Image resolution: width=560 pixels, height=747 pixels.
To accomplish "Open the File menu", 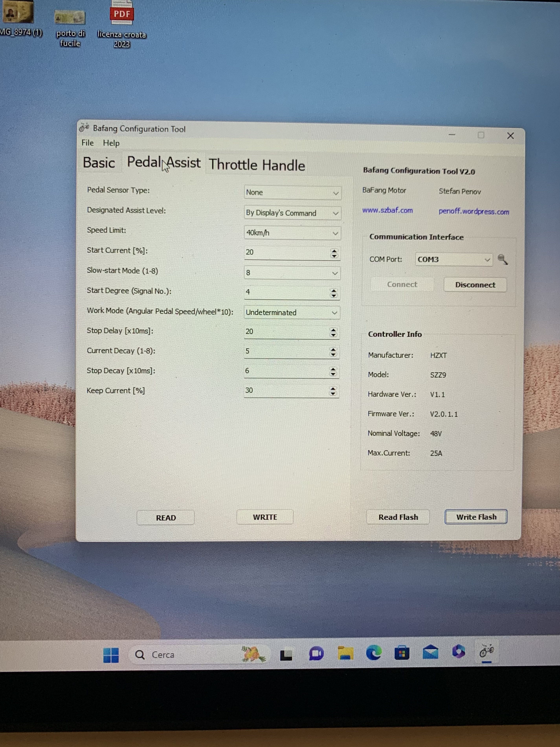I will (87, 143).
